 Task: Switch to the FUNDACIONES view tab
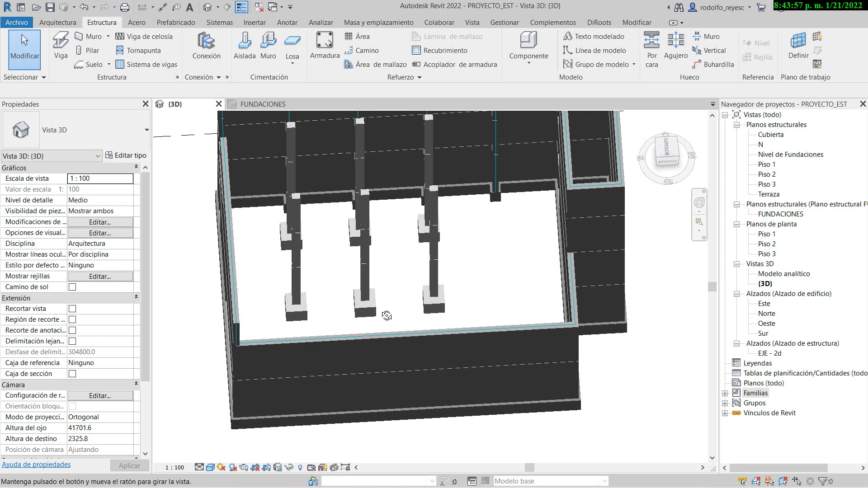262,104
